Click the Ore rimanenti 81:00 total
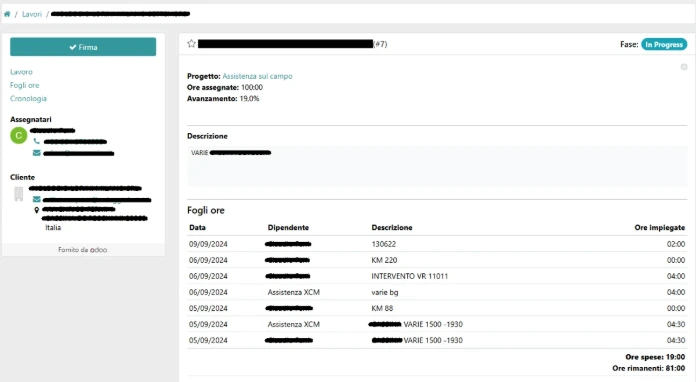The height and width of the screenshot is (382, 696). point(649,368)
